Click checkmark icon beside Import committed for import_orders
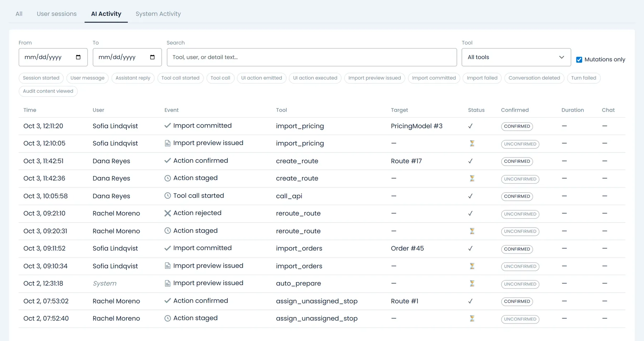This screenshot has width=644, height=341. (x=167, y=248)
